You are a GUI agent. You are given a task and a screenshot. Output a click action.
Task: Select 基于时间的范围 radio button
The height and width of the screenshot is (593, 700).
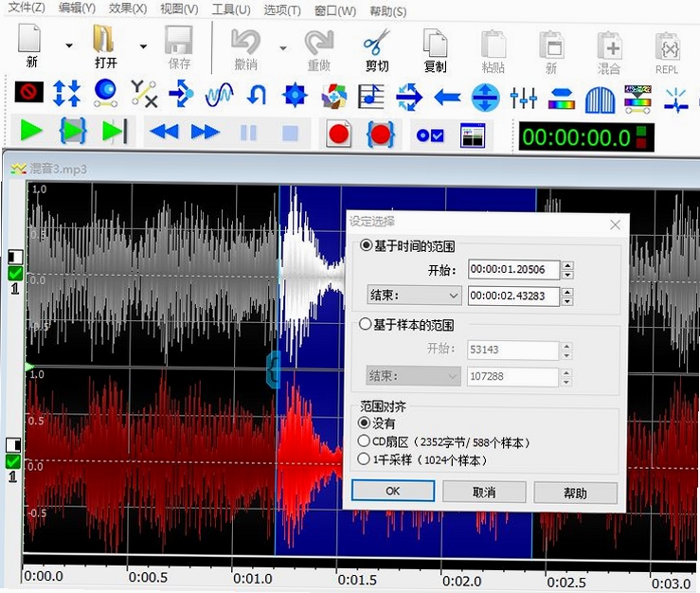point(366,245)
